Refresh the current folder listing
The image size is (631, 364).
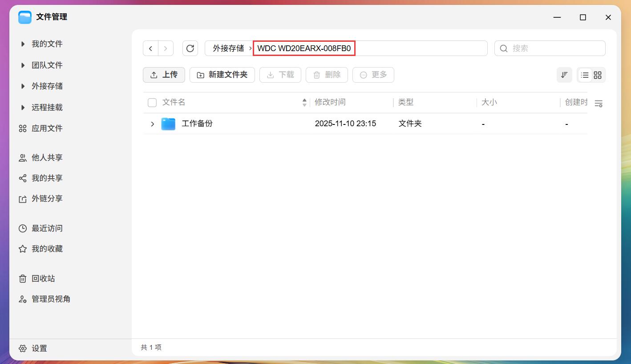(x=190, y=48)
